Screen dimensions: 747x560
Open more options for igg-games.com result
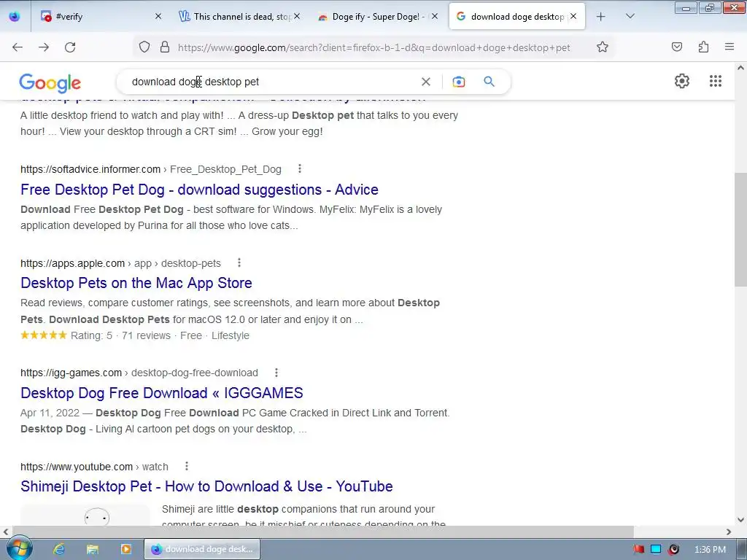coord(276,373)
